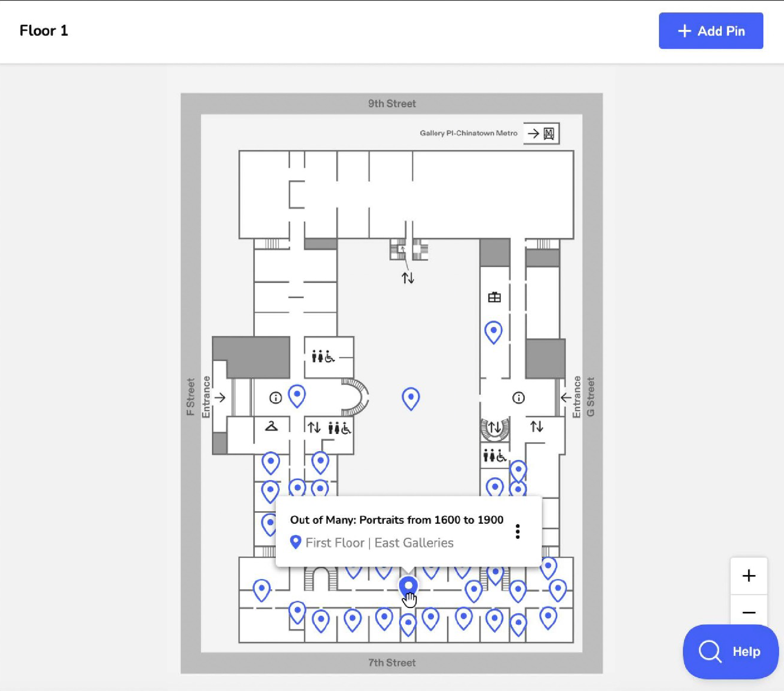Open the Help chat widget
The width and height of the screenshot is (784, 691).
coord(730,651)
